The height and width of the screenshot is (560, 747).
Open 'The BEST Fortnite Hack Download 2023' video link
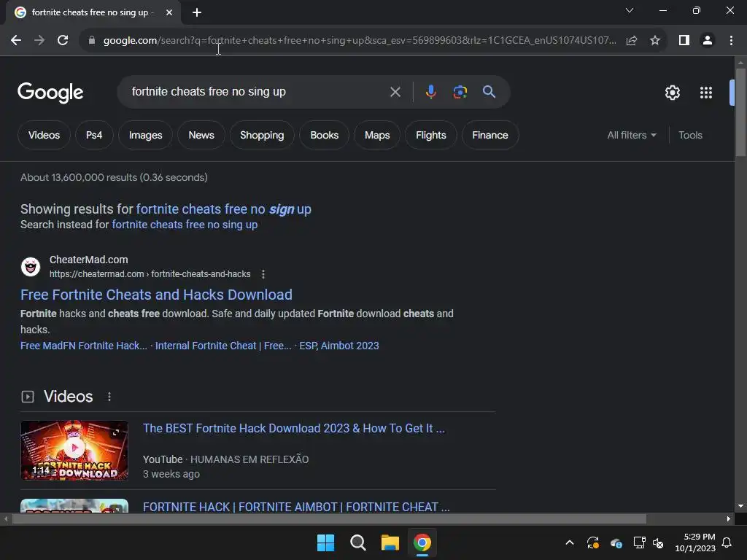(x=294, y=429)
